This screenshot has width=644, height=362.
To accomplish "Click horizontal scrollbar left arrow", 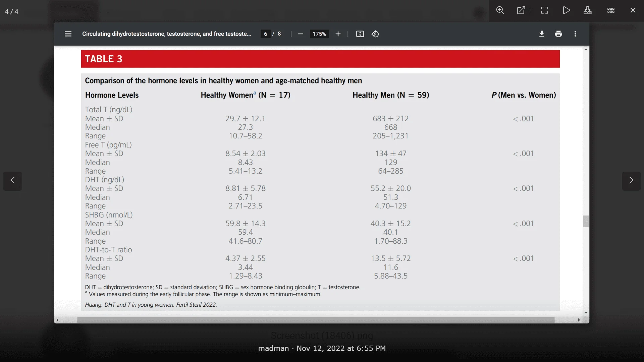I will [x=57, y=320].
